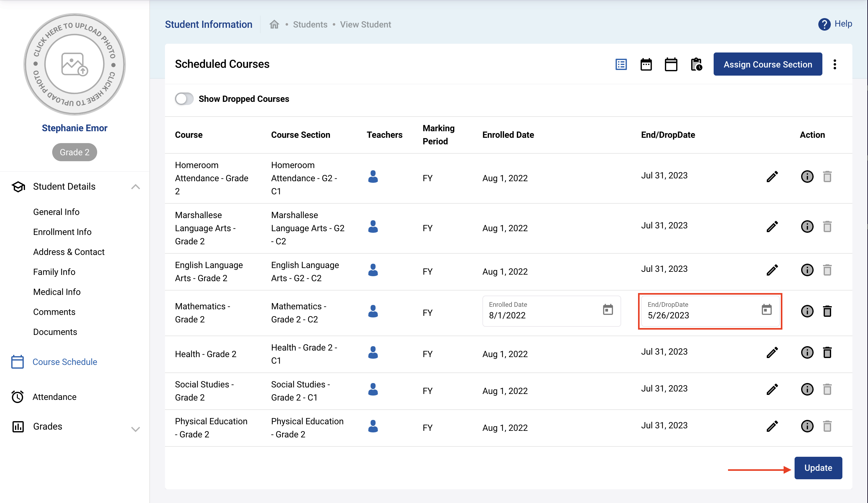
Task: Click the list view icon in Scheduled Courses header
Action: [x=621, y=64]
